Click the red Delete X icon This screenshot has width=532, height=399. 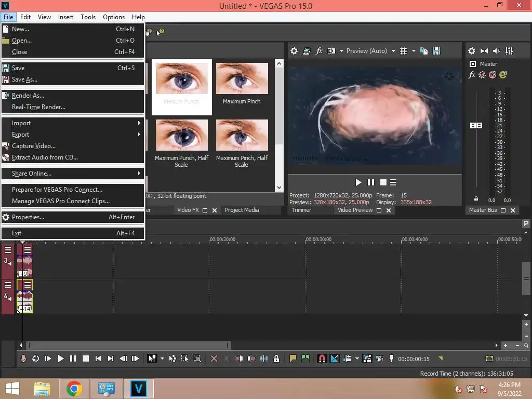click(214, 358)
